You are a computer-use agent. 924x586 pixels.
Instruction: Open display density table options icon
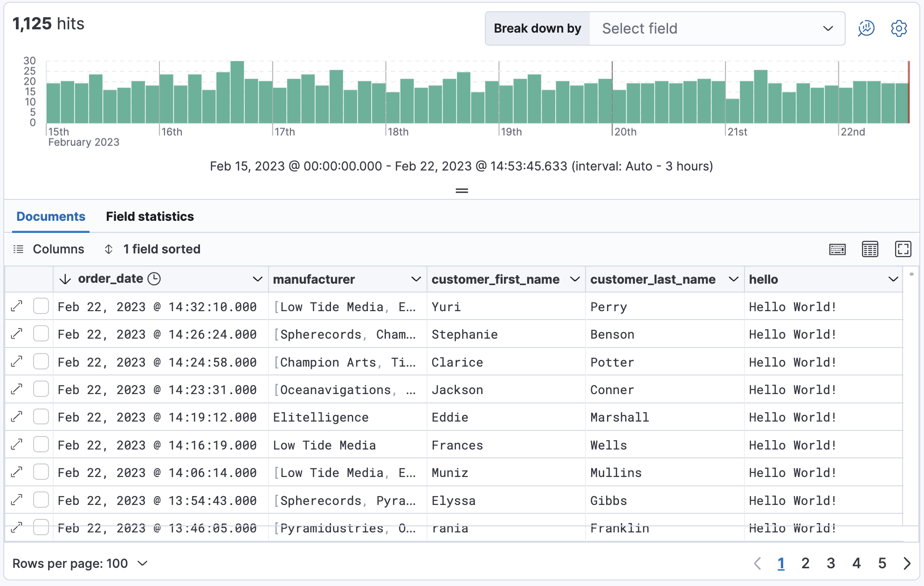click(869, 249)
